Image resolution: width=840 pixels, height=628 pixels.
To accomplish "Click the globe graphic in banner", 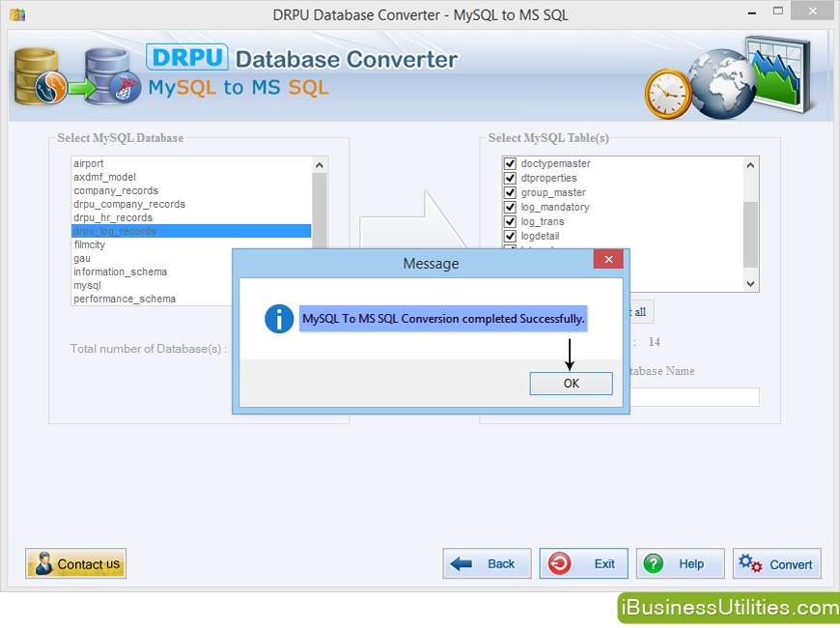I will 721,84.
